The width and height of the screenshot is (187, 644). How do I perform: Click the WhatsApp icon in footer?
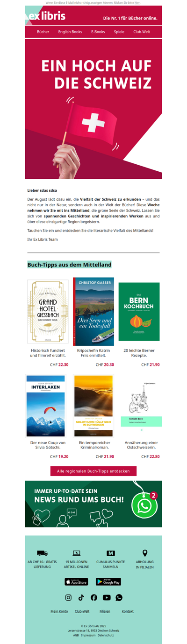pos(119,597)
